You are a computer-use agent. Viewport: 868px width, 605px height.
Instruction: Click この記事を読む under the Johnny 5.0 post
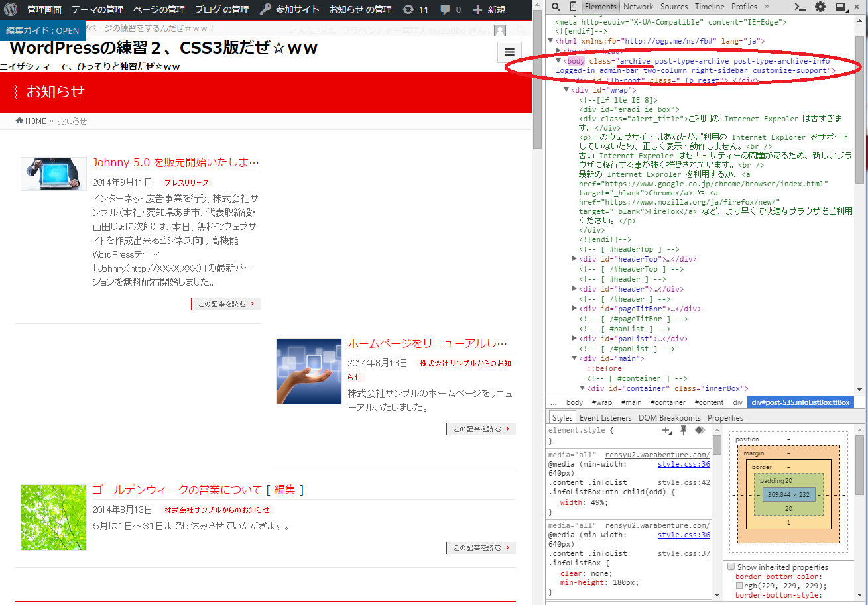click(x=225, y=303)
